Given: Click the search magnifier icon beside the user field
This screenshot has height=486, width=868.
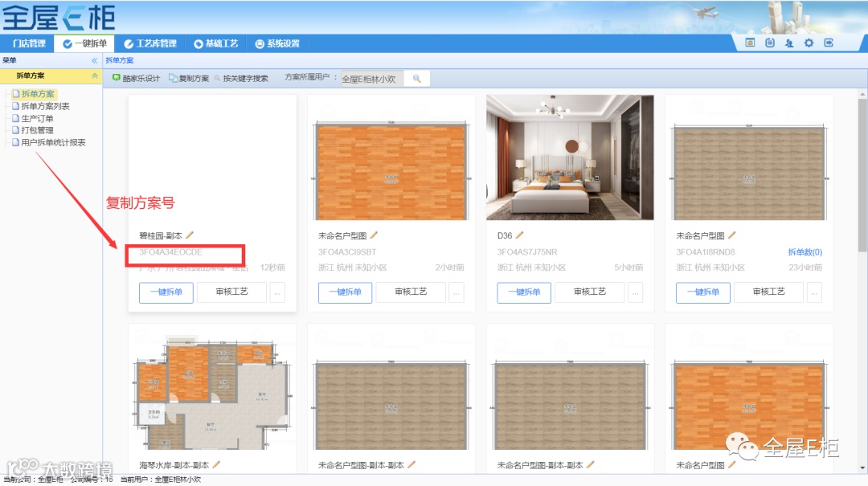Looking at the screenshot, I should (x=417, y=79).
